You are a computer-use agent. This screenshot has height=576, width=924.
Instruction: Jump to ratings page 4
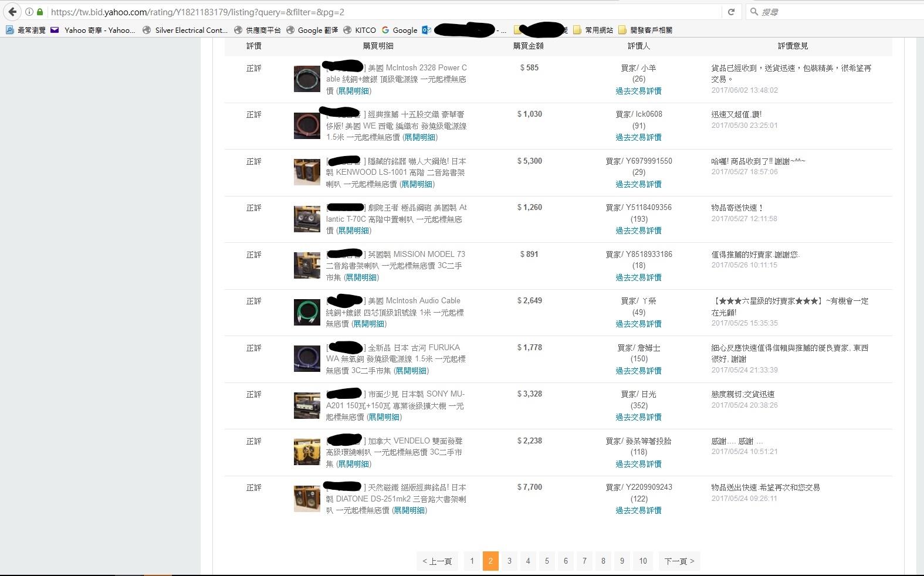click(x=528, y=561)
